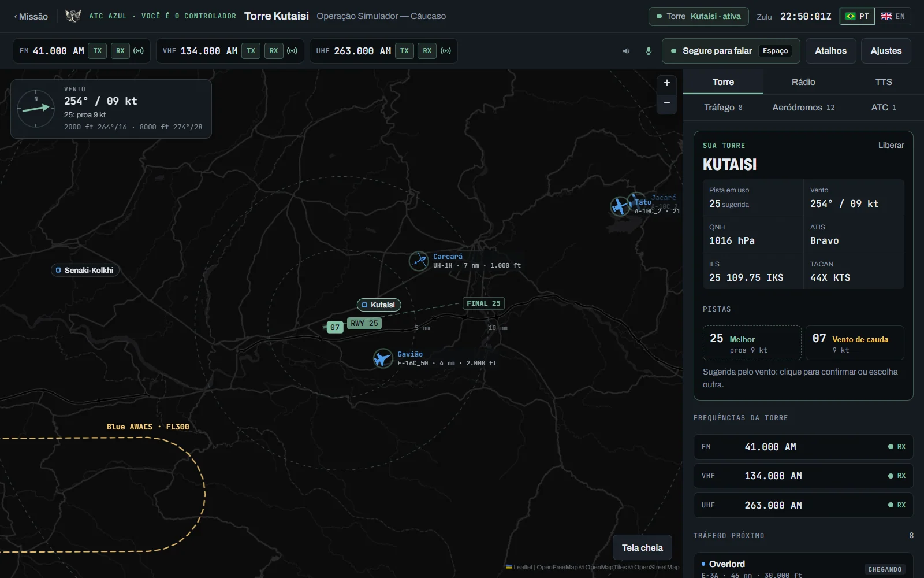The height and width of the screenshot is (578, 924).
Task: Switch to the Rádio tab
Action: tap(803, 82)
